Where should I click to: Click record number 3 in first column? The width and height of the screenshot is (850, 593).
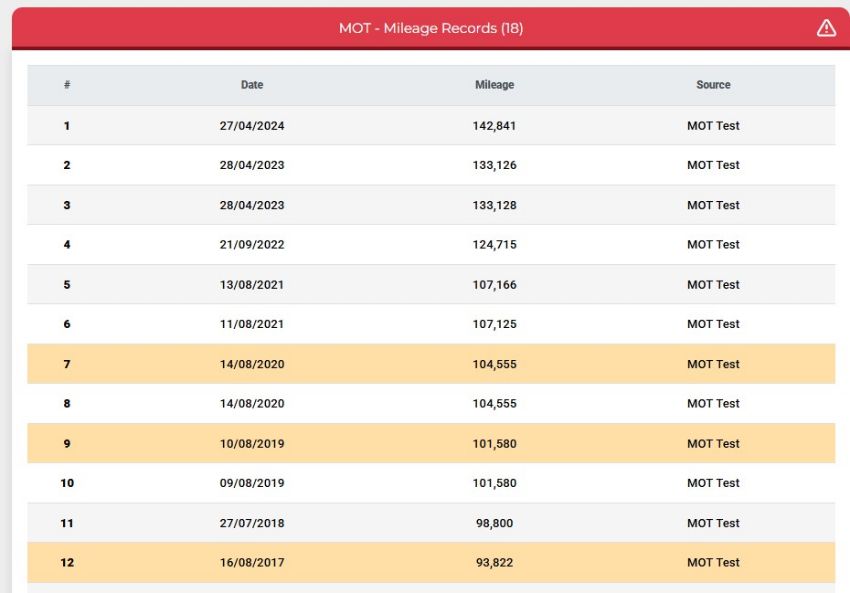pyautogui.click(x=67, y=205)
